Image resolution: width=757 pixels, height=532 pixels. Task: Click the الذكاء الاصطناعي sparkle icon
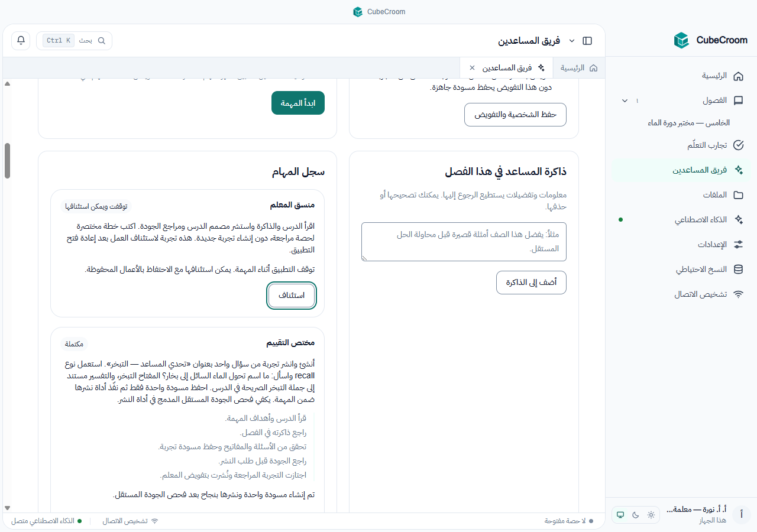pos(738,219)
